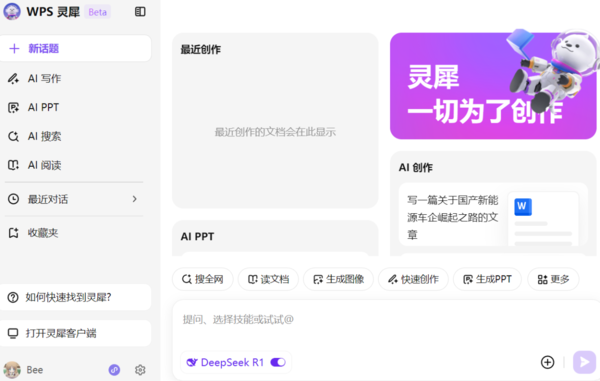Click the AI 创作 section heading

point(416,167)
